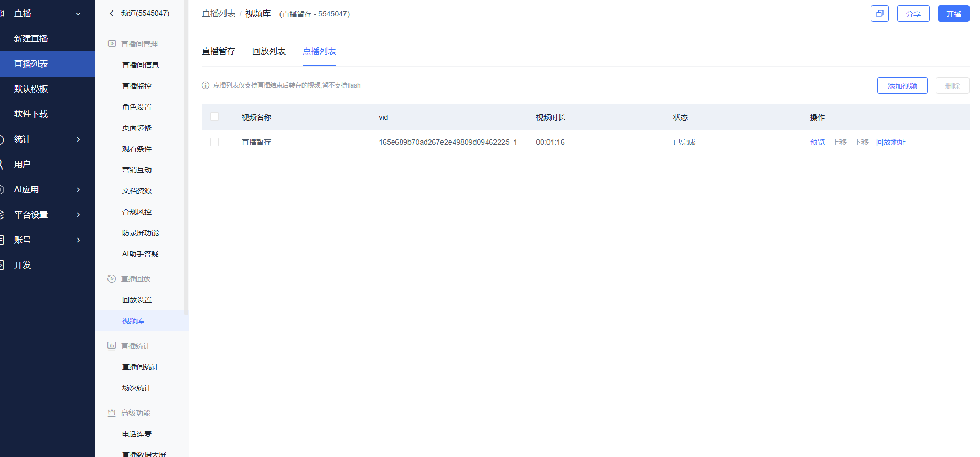Viewport: 980px width, 457px height.
Task: Open 角色设置 in the channel menu
Action: coord(137,107)
